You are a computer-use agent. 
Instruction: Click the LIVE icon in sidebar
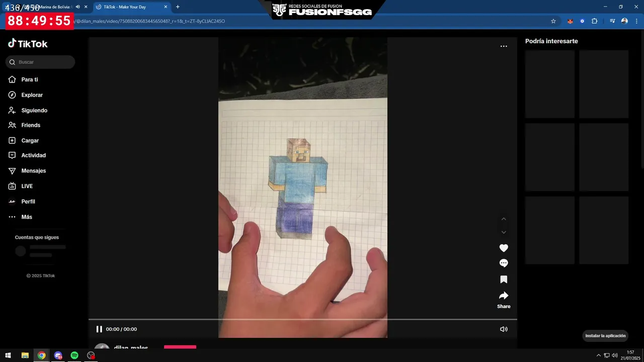click(x=12, y=186)
